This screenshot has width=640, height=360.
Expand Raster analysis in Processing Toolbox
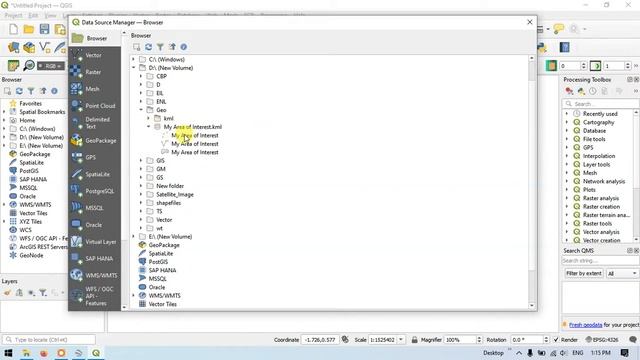coord(567,198)
